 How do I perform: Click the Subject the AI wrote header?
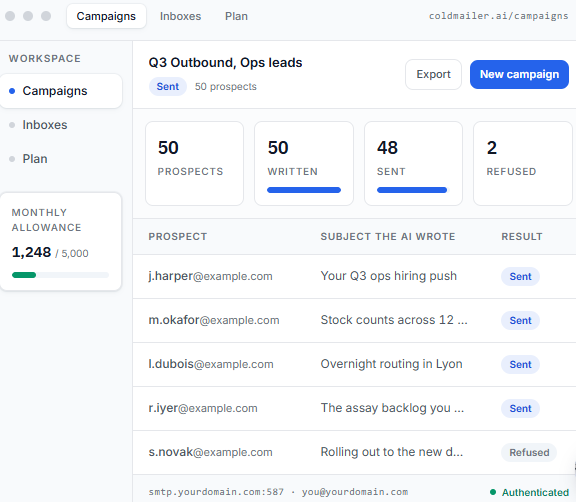388,236
